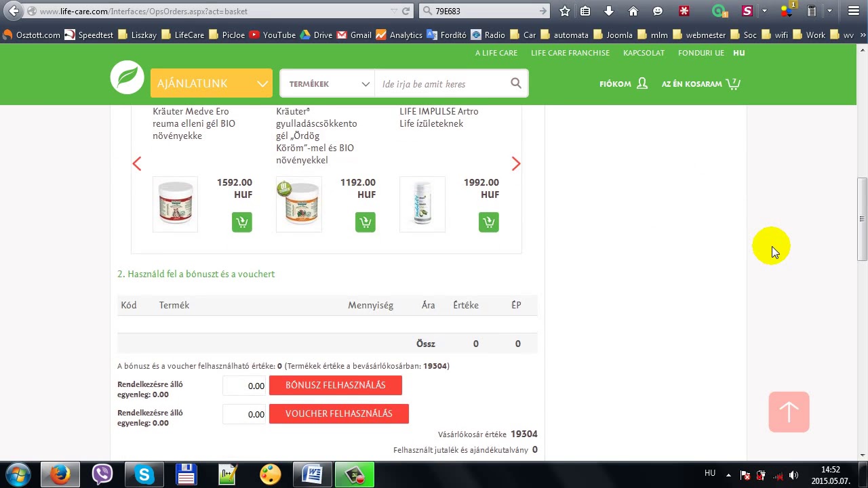The width and height of the screenshot is (868, 488).
Task: Open Microsoft Word from the taskbar
Action: coord(312,474)
